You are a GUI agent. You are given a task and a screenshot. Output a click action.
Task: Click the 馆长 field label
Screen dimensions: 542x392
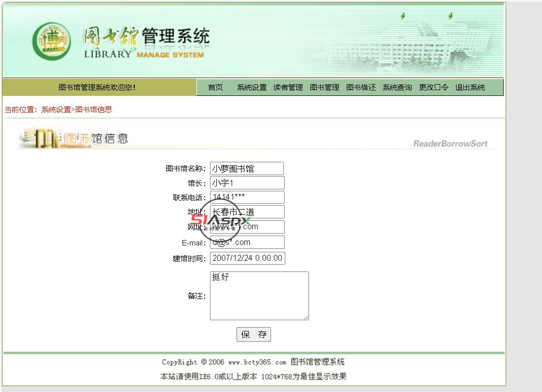(x=197, y=183)
